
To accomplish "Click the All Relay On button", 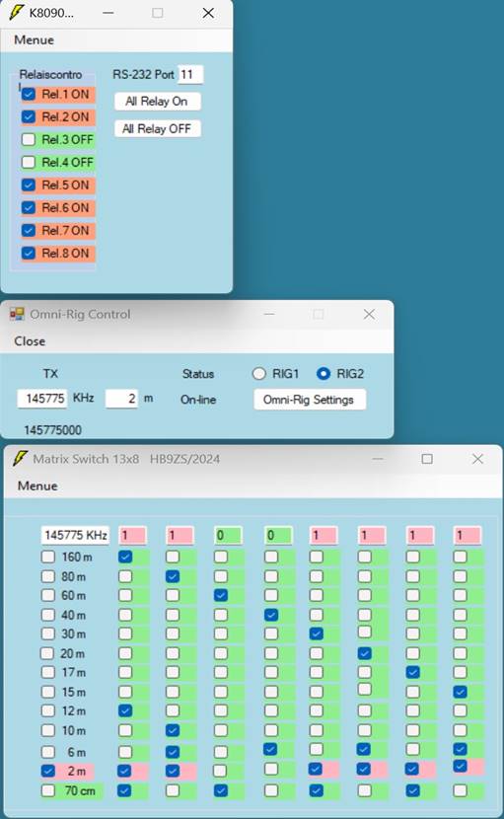I will pos(157,102).
